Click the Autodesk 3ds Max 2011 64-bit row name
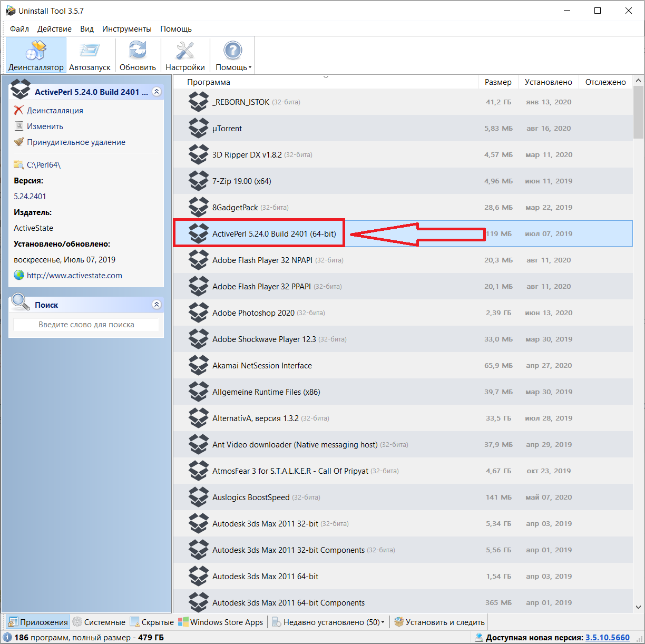The height and width of the screenshot is (644, 645). tap(265, 577)
